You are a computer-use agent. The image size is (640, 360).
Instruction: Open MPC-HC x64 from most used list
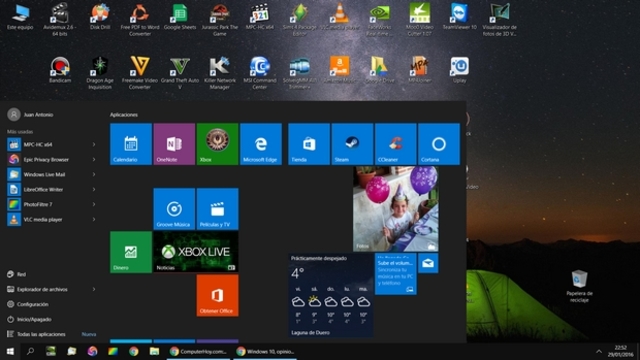click(x=51, y=144)
